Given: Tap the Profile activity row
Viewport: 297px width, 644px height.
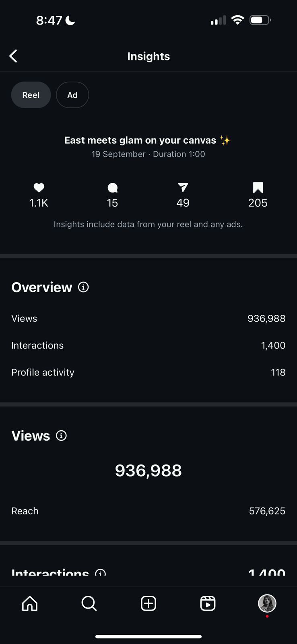Looking at the screenshot, I should (148, 372).
